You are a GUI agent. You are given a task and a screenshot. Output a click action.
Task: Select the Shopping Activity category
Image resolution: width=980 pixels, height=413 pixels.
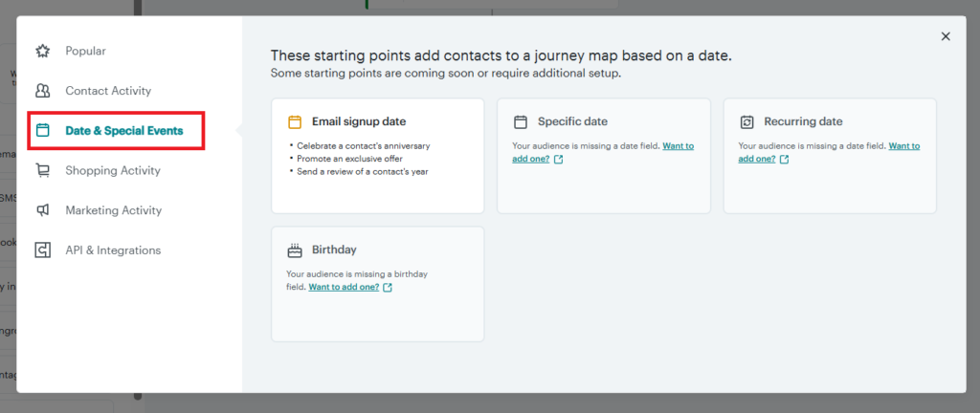[x=113, y=170]
